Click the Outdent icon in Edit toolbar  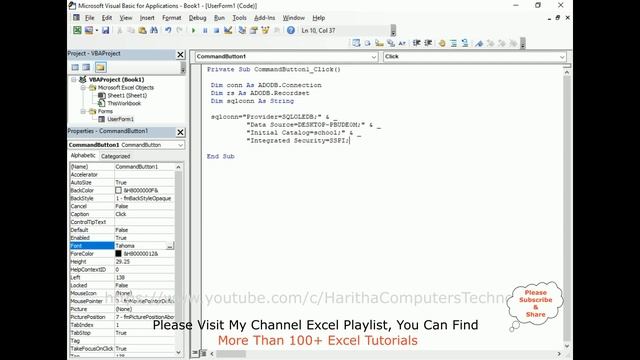tap(428, 43)
